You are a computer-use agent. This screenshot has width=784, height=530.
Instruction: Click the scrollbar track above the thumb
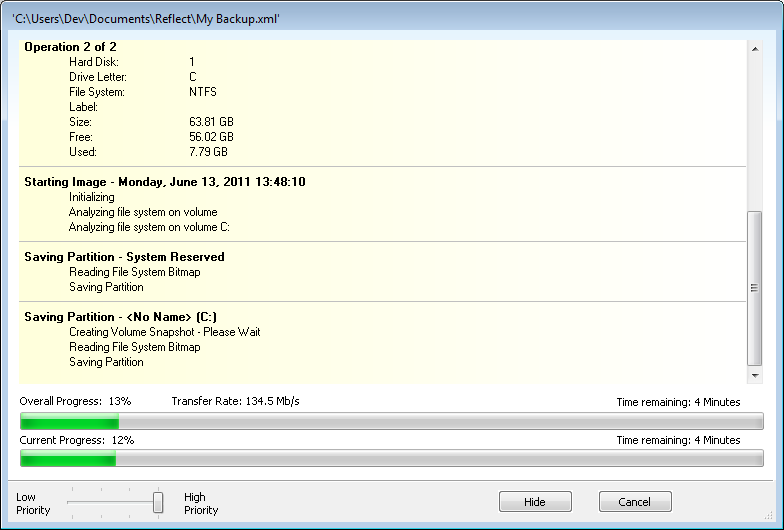pyautogui.click(x=755, y=130)
